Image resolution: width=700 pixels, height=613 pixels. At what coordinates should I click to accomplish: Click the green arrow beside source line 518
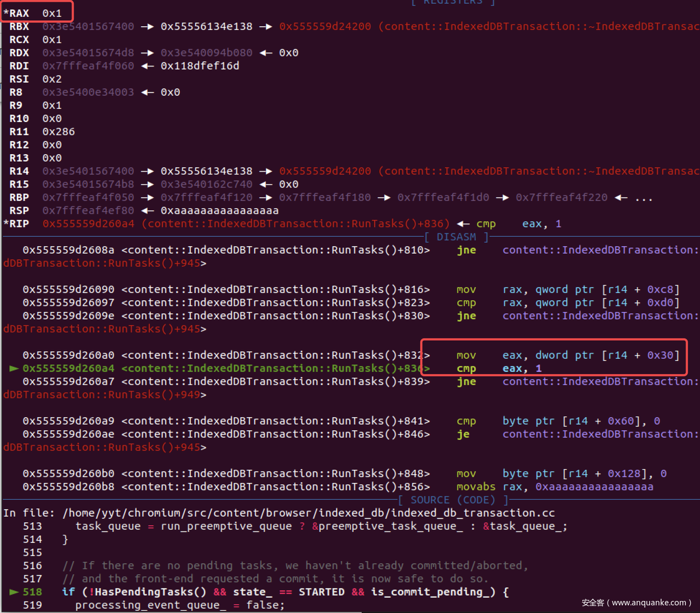tap(14, 592)
